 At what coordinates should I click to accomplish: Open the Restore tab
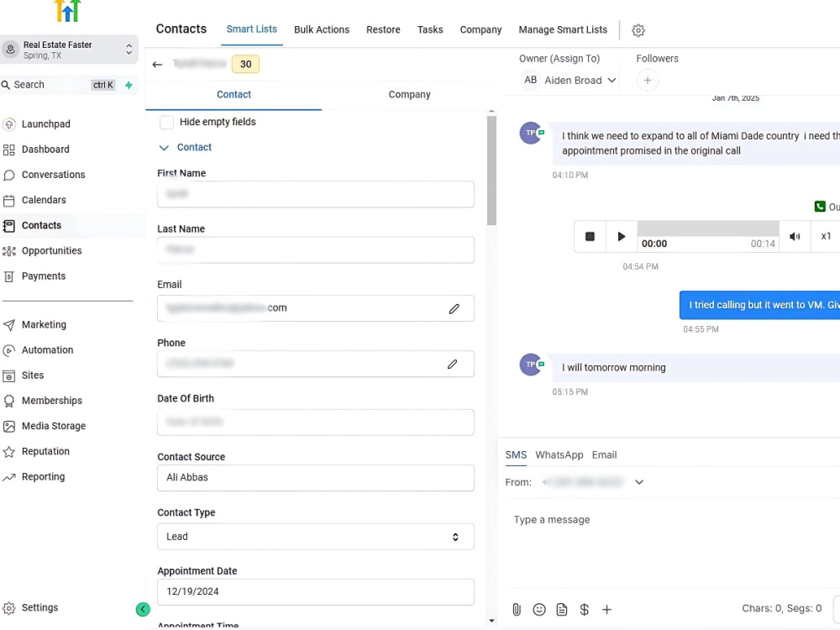coord(383,30)
